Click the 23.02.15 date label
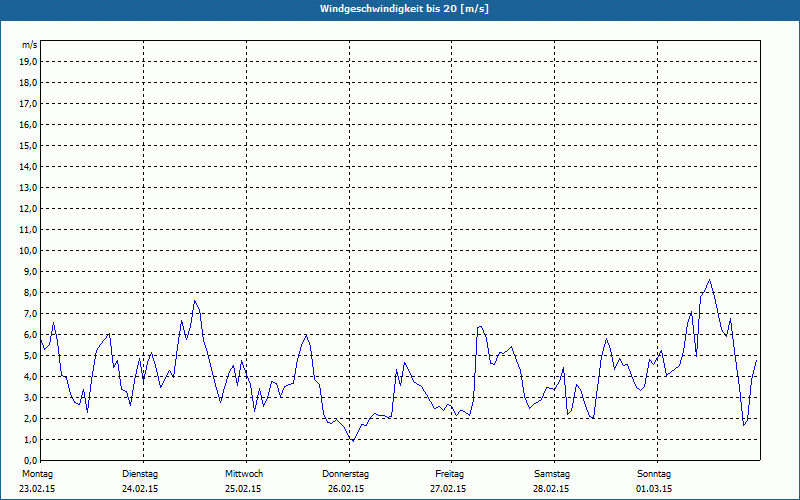 (37, 489)
